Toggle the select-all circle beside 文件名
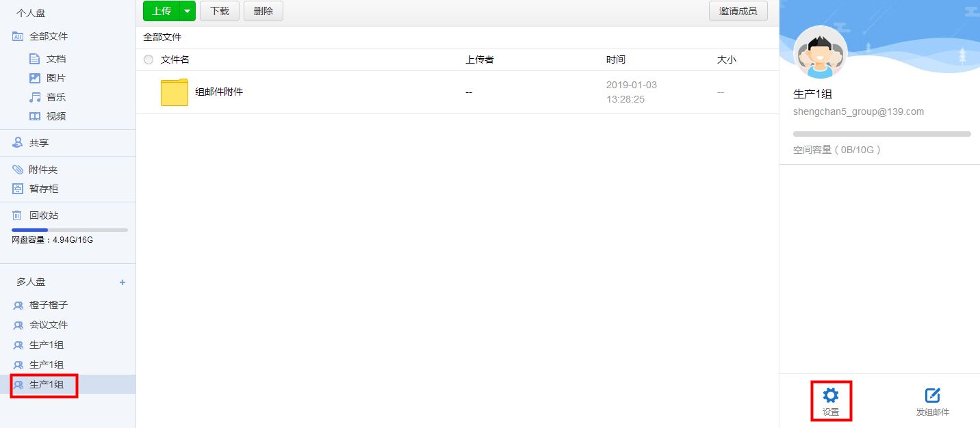 pos(149,60)
